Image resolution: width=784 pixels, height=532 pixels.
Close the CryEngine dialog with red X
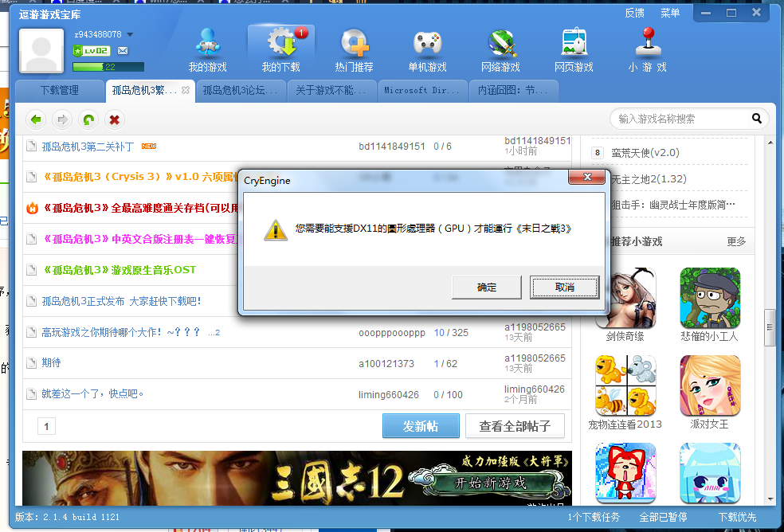587,177
